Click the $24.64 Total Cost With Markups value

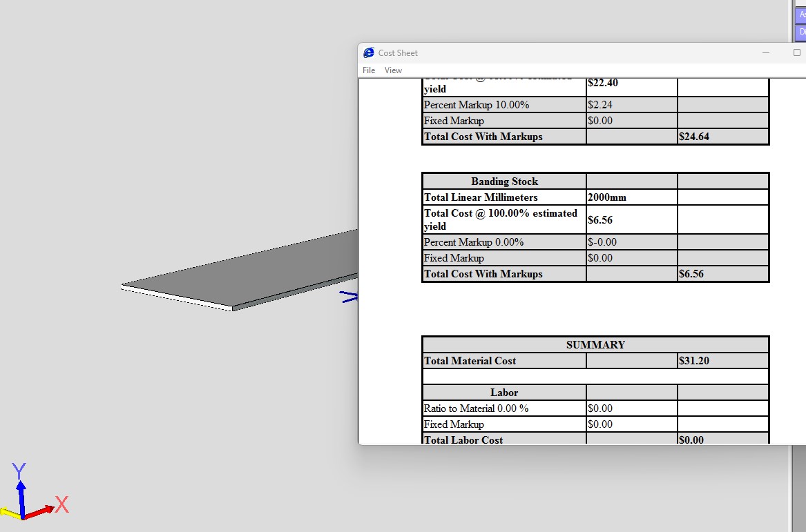[694, 137]
